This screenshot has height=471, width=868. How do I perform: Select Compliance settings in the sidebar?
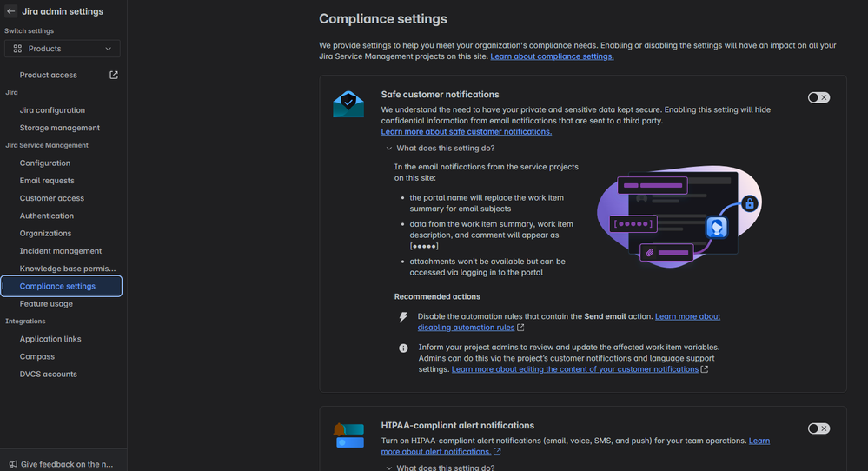click(62, 286)
